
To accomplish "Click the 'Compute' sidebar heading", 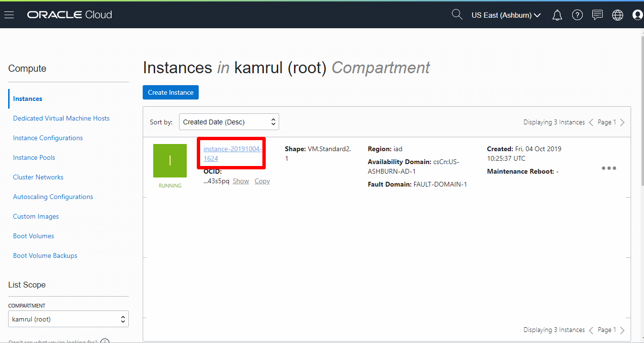I will tap(27, 68).
